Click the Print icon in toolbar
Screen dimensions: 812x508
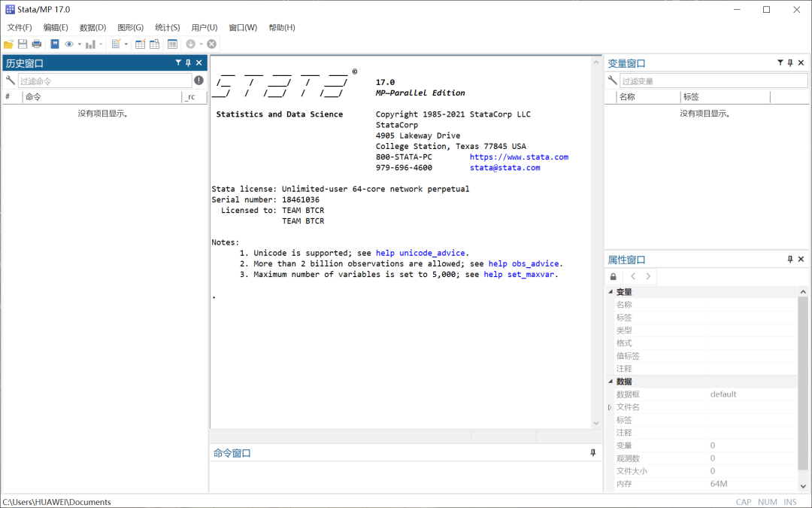coord(36,44)
